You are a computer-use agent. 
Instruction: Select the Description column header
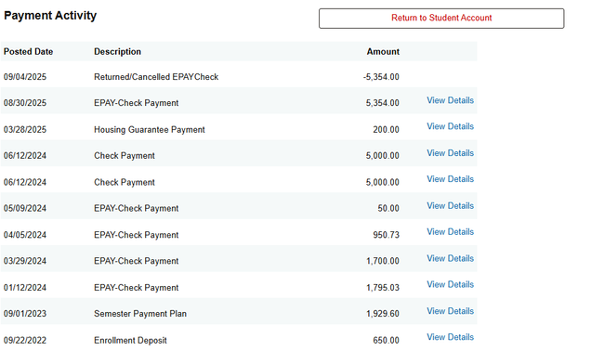118,52
